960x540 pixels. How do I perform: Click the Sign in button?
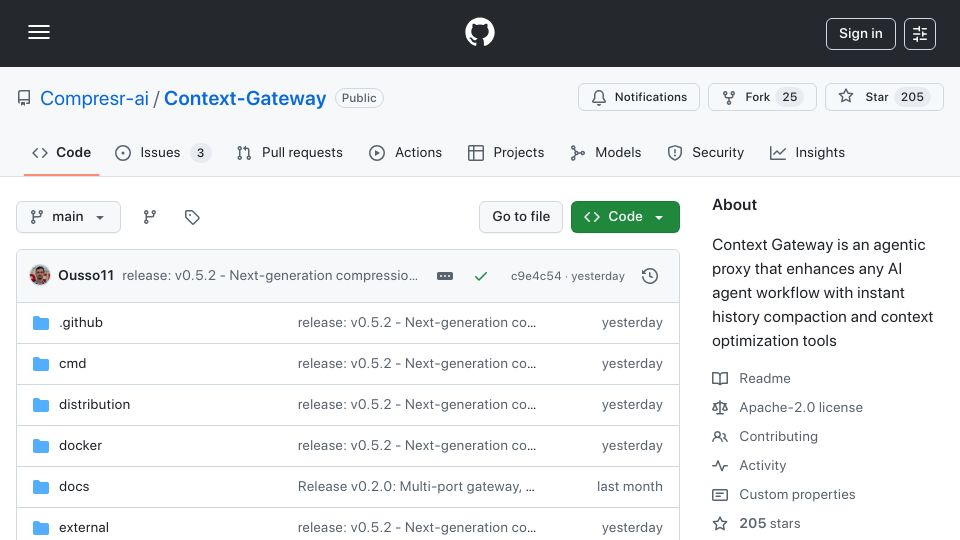pos(860,34)
